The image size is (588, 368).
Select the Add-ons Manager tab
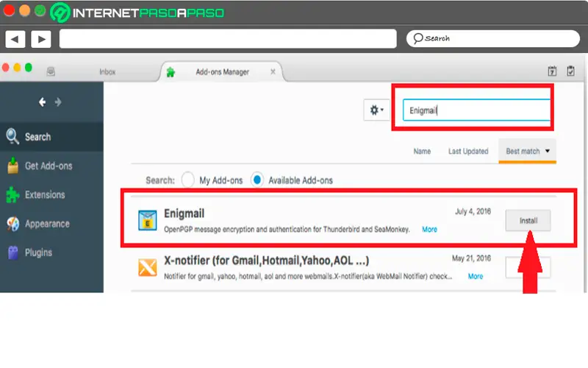click(x=222, y=71)
